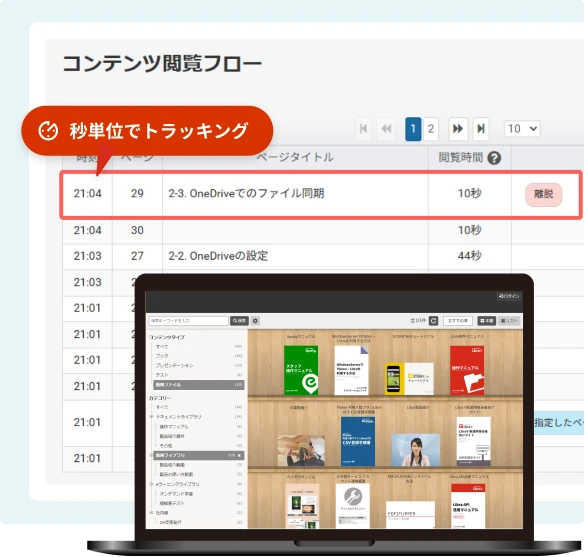584x557 pixels.
Task: Open green スタッフ操作マニュアル book cover
Action: (x=301, y=370)
